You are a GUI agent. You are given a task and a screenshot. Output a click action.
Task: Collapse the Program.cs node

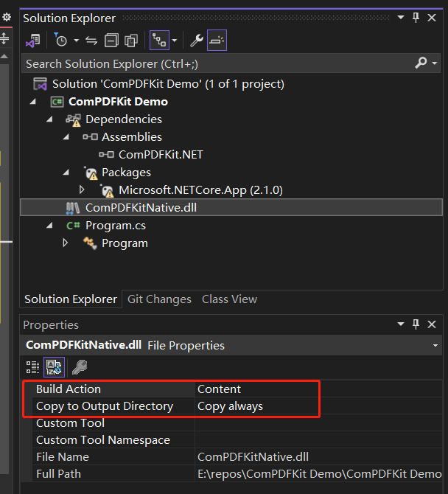[x=49, y=226]
